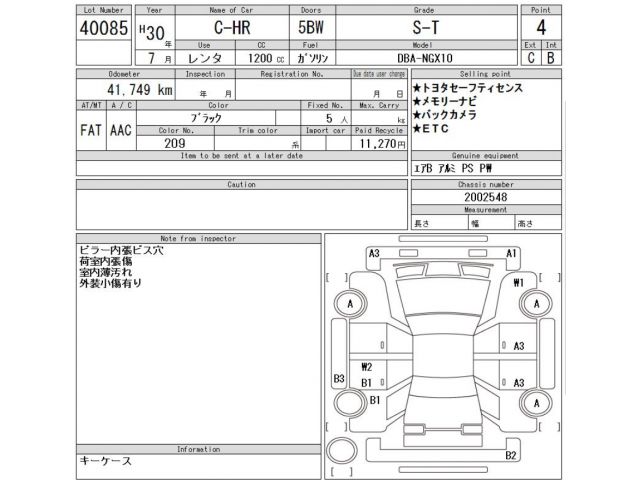Select the overall point score 4
This screenshot has width=640, height=480.
(x=541, y=27)
